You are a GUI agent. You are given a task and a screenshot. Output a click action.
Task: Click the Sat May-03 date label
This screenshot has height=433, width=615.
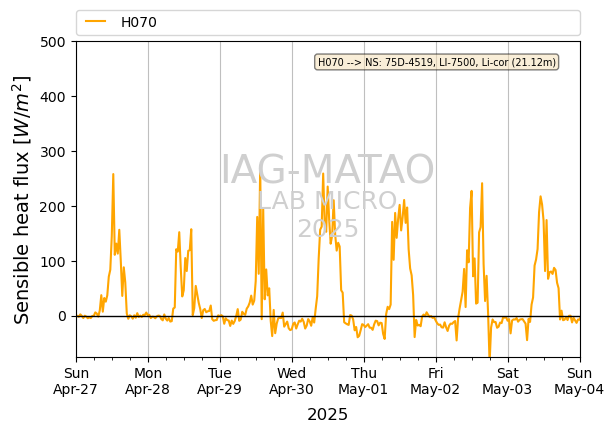[x=508, y=381]
